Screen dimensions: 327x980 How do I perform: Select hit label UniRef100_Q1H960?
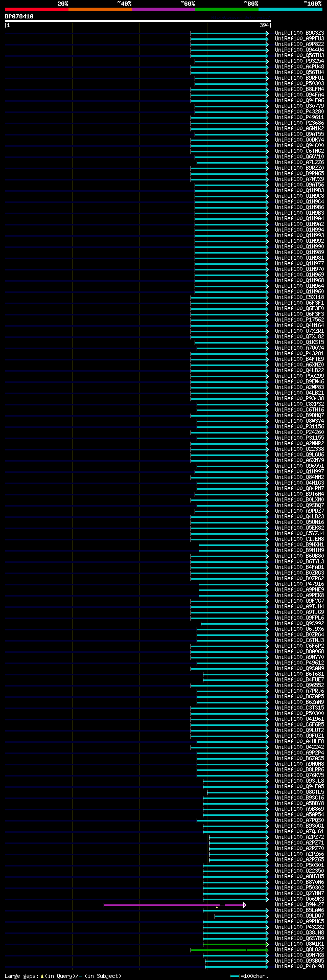click(x=299, y=291)
